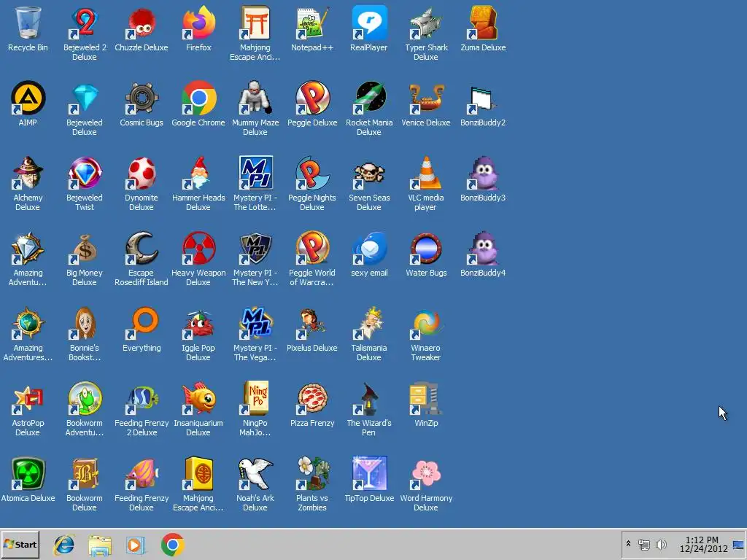Click the Typer Shark Deluxe icon

click(426, 23)
